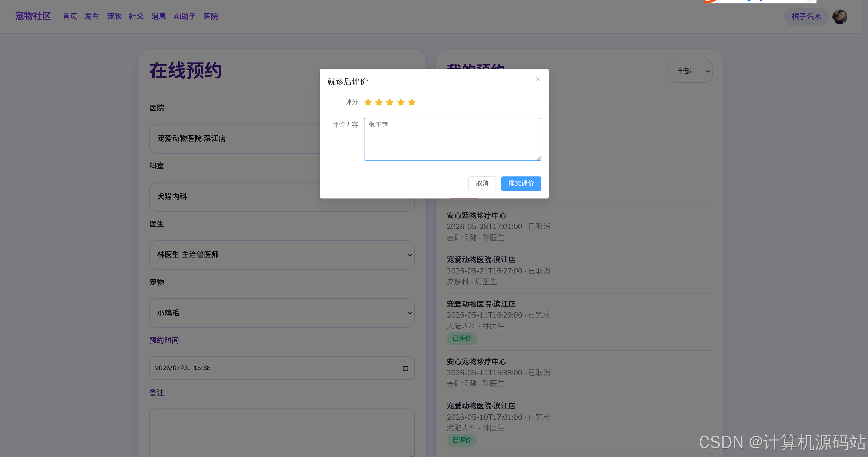Open the calendar picker icon
Image resolution: width=868 pixels, height=457 pixels.
tap(405, 368)
